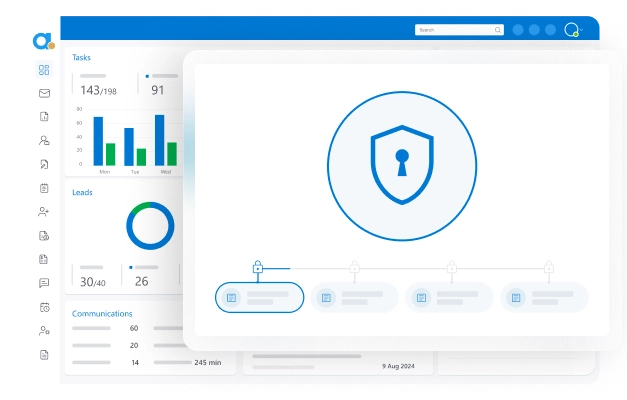627x400 pixels.
Task: Click the middle blue circle in header
Action: (x=534, y=30)
